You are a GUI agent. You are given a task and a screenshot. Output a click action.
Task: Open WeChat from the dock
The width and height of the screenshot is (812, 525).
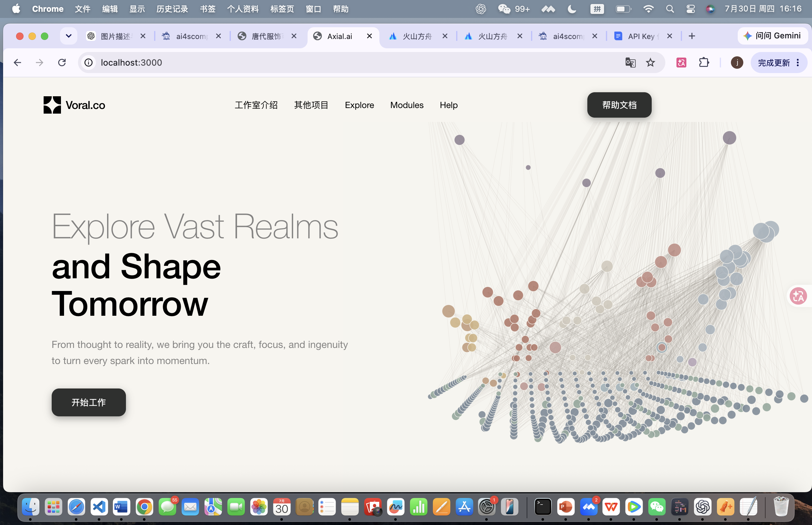(x=657, y=507)
